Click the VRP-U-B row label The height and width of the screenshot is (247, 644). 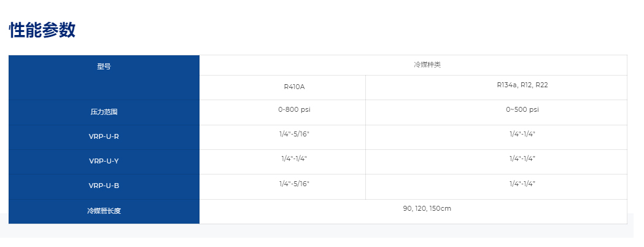point(104,186)
